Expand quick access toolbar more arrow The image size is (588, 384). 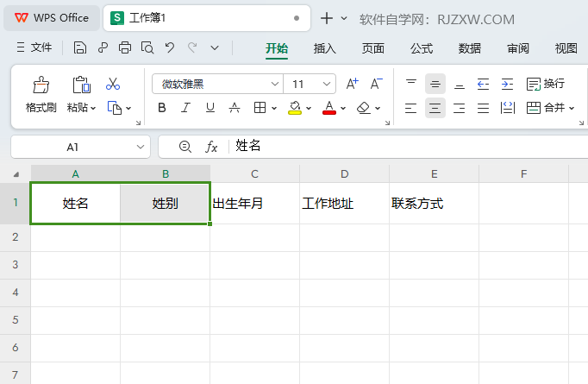pos(215,48)
